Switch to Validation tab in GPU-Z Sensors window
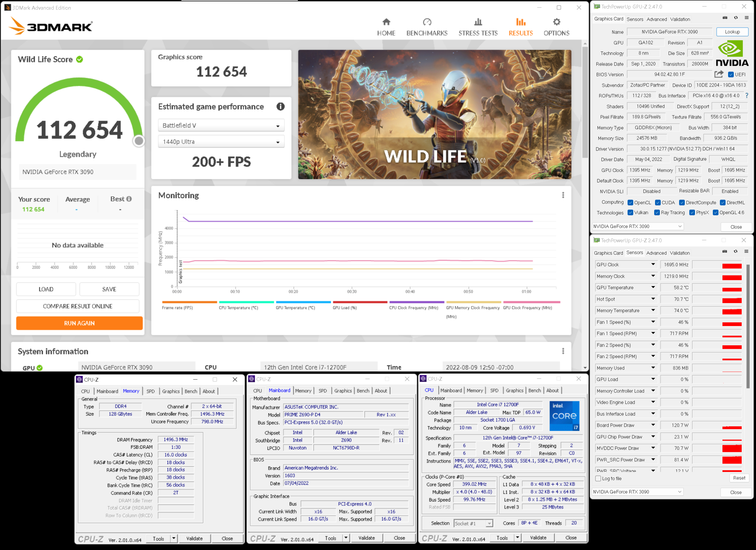Image resolution: width=756 pixels, height=550 pixels. coord(680,253)
